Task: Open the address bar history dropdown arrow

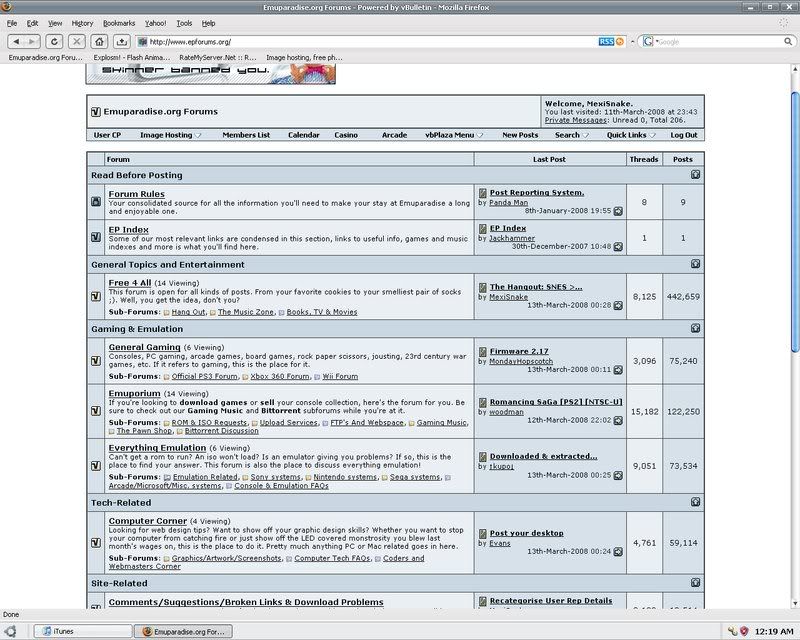Action: 633,42
